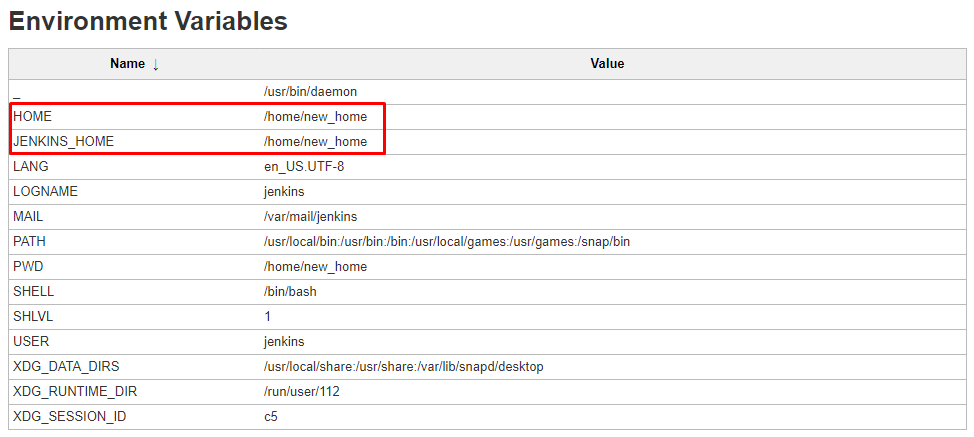Click the LANG variable name

tap(31, 167)
